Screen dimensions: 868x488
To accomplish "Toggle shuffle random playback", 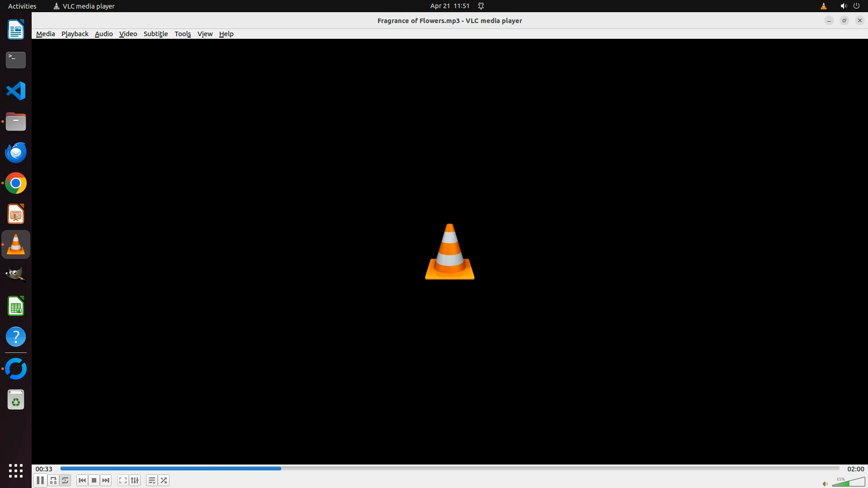I will point(164,480).
